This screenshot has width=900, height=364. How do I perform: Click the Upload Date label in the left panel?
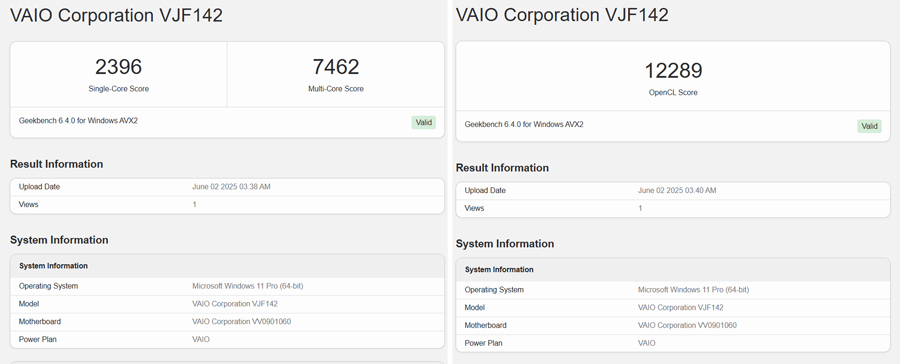click(39, 187)
